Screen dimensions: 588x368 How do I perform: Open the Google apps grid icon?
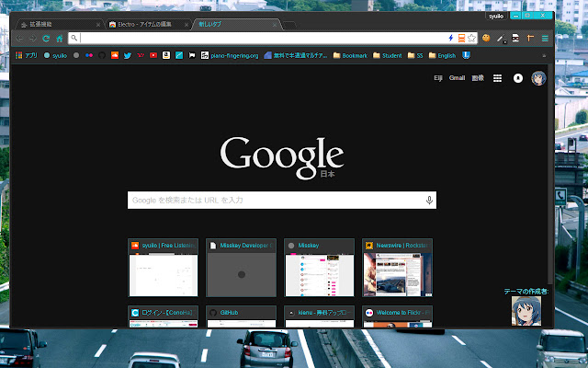pyautogui.click(x=497, y=78)
